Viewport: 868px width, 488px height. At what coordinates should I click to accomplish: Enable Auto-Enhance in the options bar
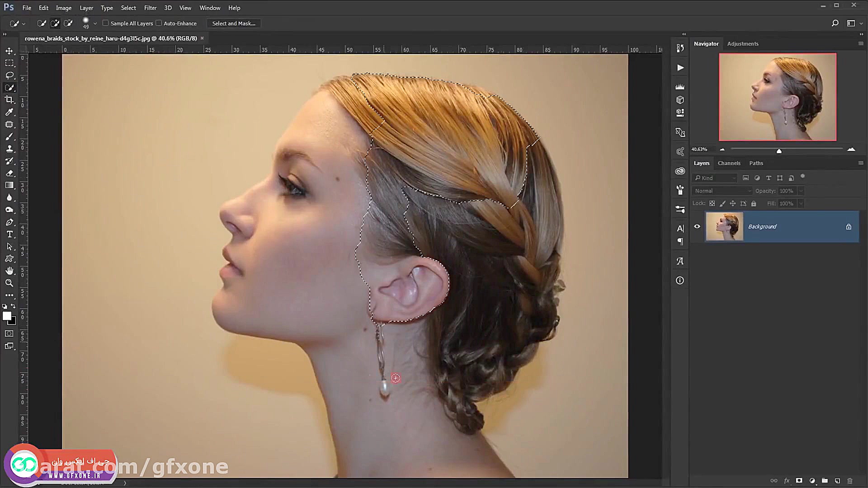159,23
